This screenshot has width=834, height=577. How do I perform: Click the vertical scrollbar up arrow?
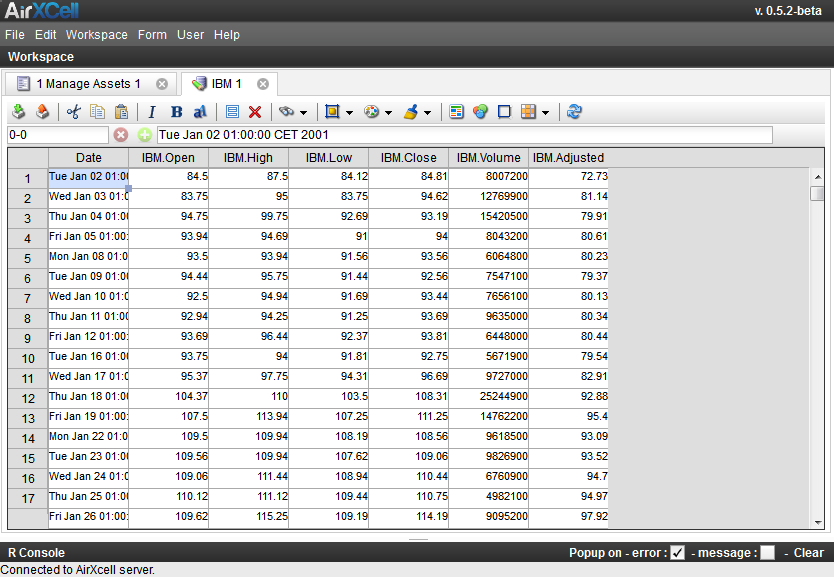[x=818, y=177]
